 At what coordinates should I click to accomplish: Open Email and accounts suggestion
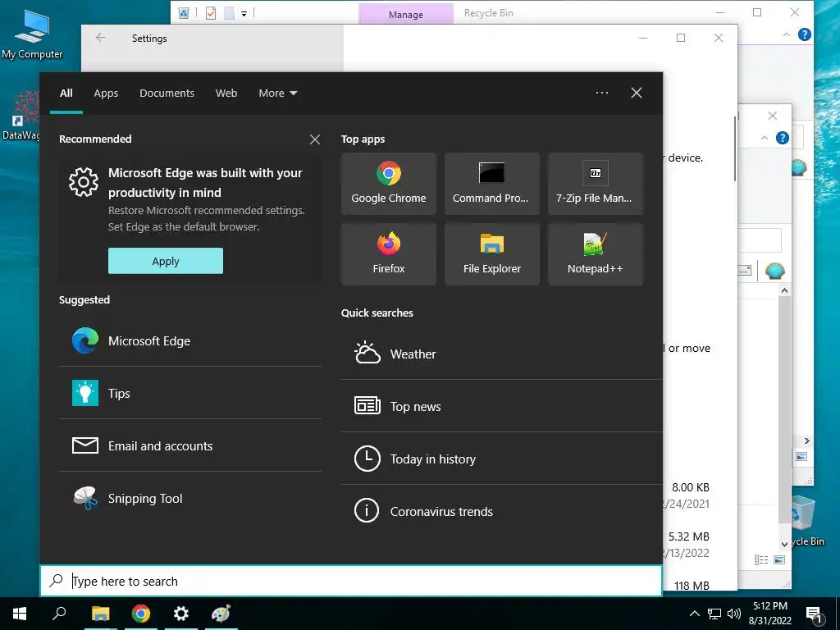point(190,445)
